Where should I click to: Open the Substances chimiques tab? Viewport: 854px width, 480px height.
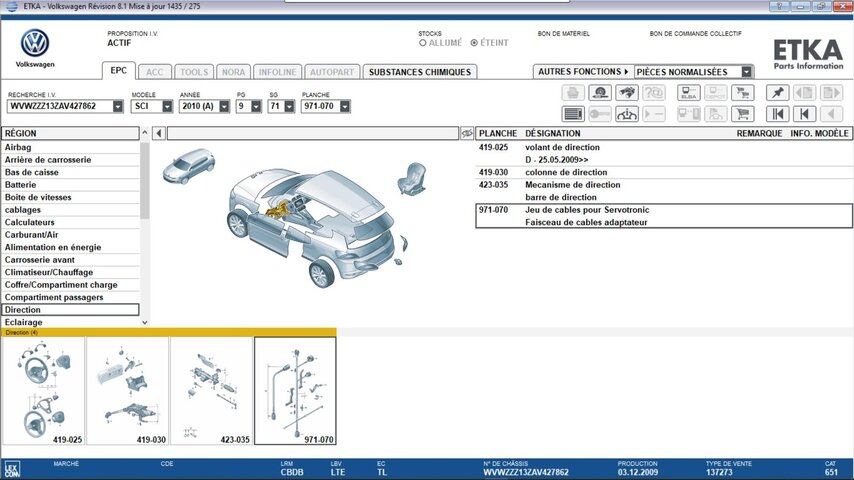(x=420, y=72)
